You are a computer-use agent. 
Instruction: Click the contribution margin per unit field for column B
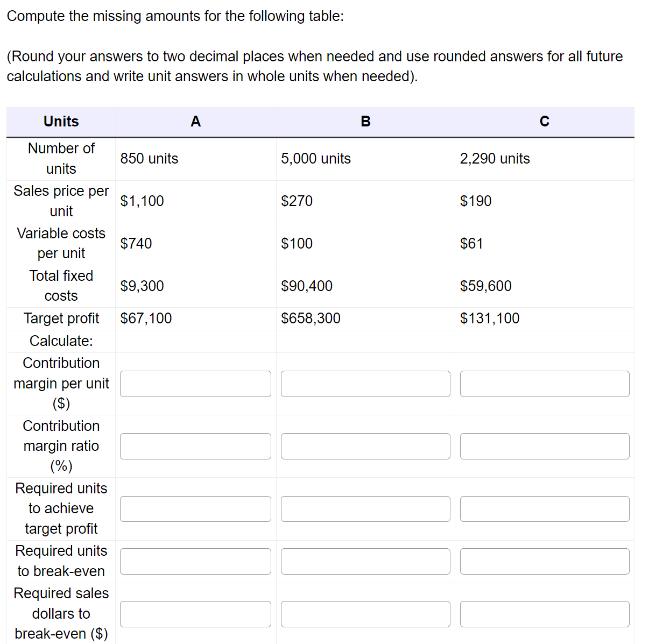(365, 384)
